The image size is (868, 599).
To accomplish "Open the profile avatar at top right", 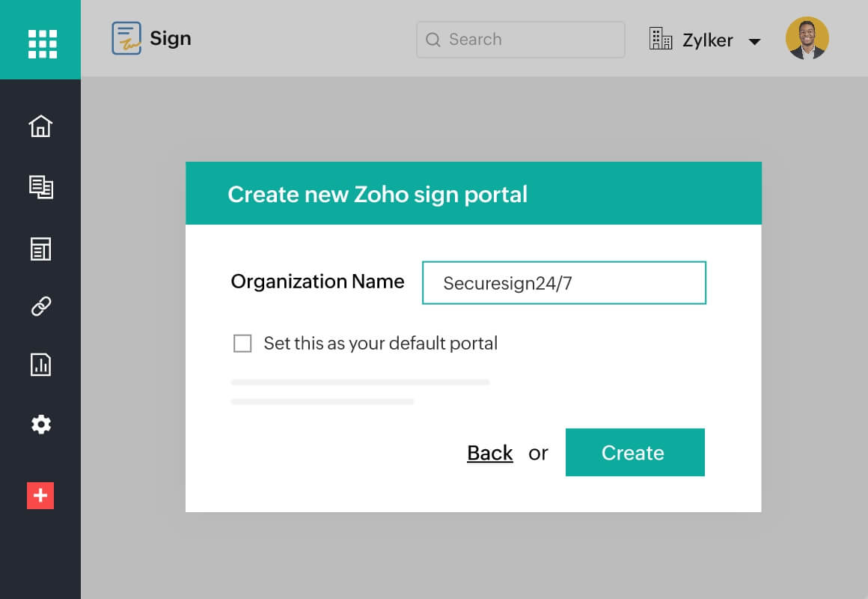I will pyautogui.click(x=807, y=37).
